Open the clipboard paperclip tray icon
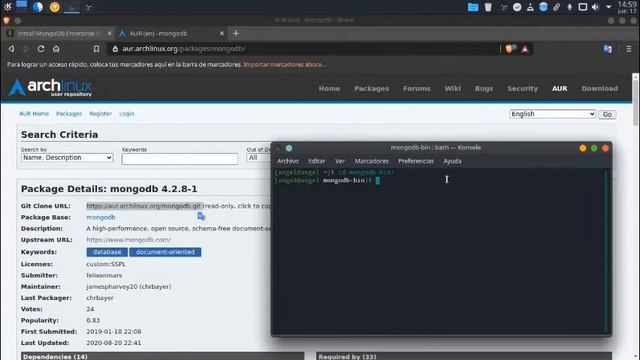The width and height of the screenshot is (640, 360). pos(556,7)
